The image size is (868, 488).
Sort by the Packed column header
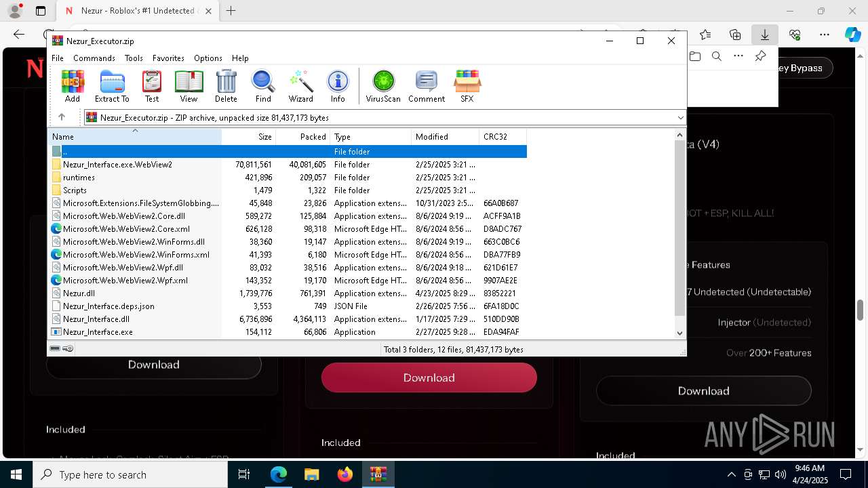pyautogui.click(x=302, y=136)
